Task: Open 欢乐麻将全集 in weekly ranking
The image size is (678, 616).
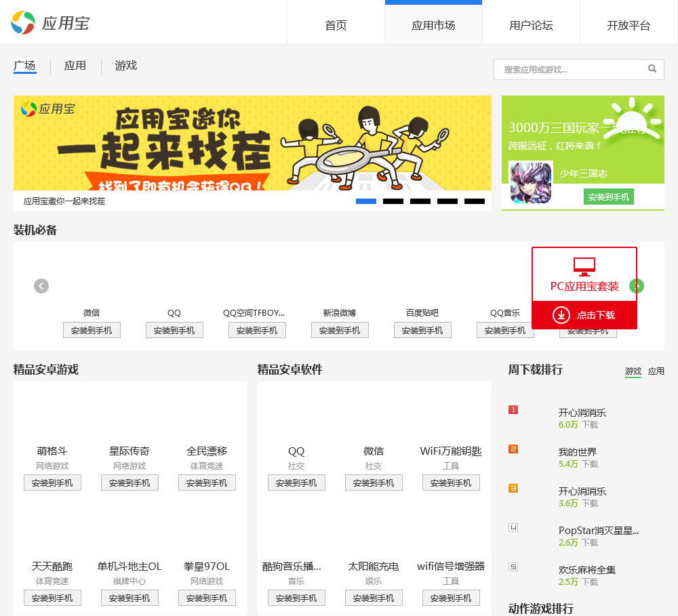Action: click(x=586, y=570)
